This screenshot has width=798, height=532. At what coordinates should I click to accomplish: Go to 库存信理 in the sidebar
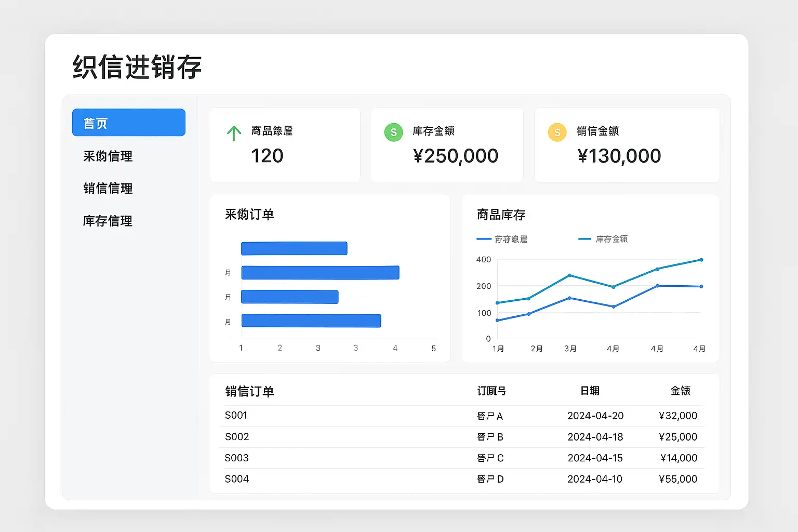108,221
